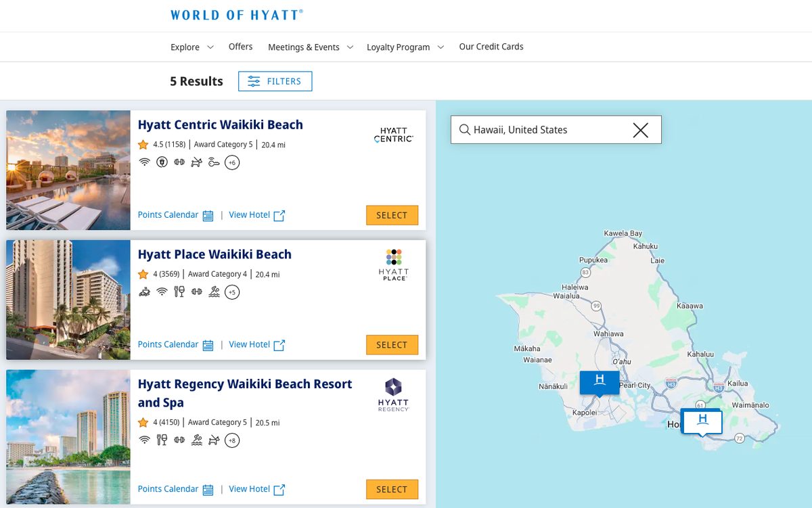Click Hyatt Regency pet-friendly dog icon

pyautogui.click(x=215, y=440)
